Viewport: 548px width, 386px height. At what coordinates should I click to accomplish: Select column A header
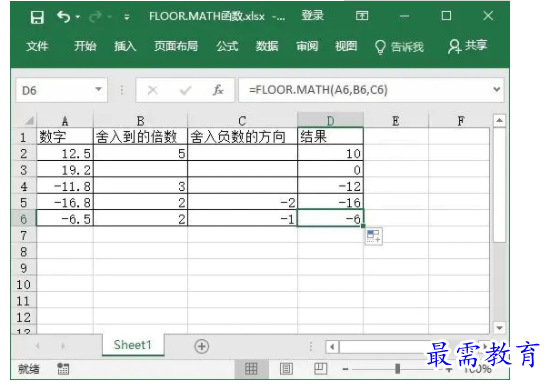click(x=65, y=121)
